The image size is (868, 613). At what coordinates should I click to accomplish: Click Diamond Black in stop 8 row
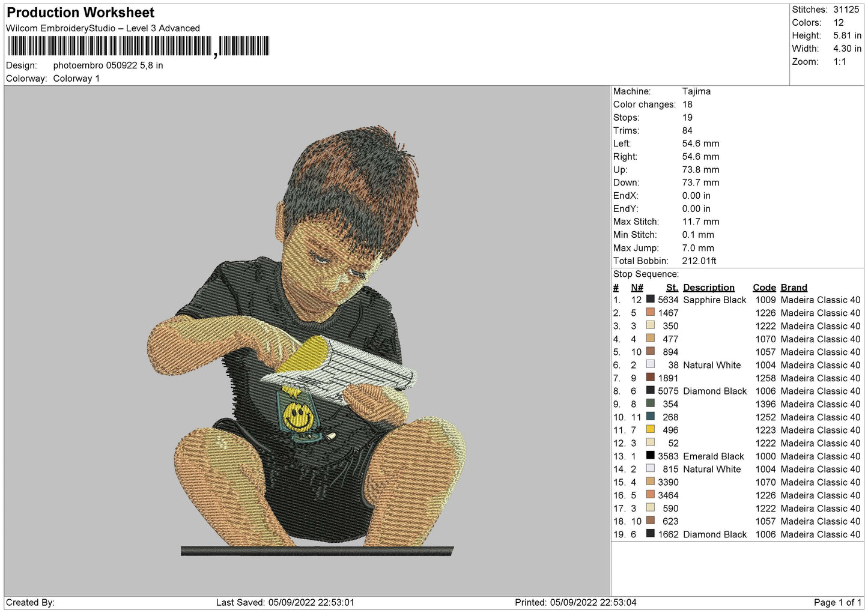[x=715, y=391]
